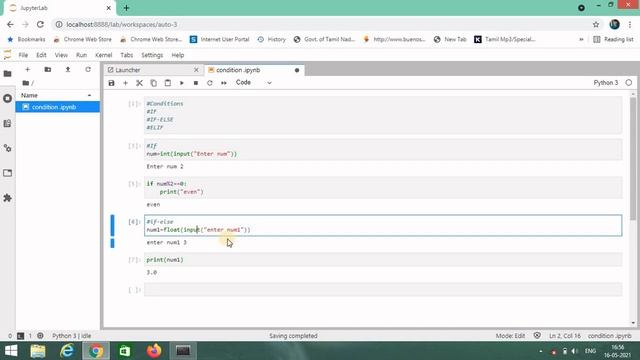Create a new folder icon
The height and width of the screenshot is (360, 640).
point(48,70)
